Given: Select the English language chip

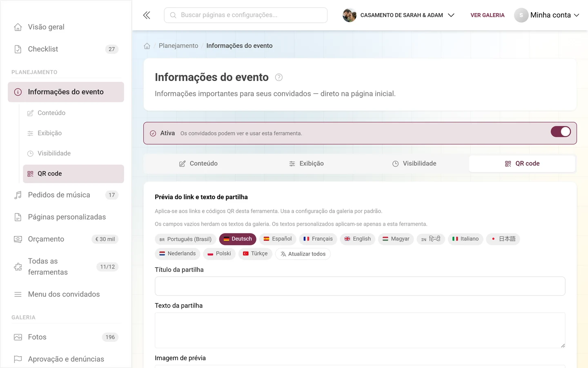Looking at the screenshot, I should [x=358, y=239].
